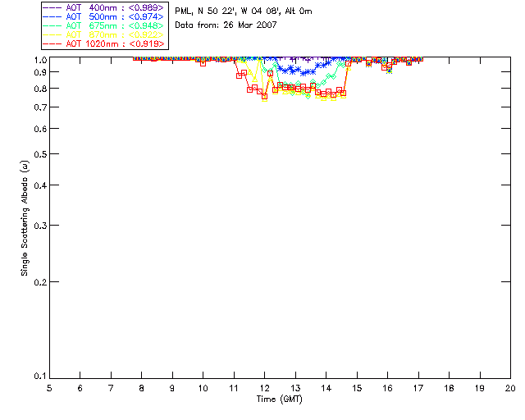525x420 pixels.
Task: Click the AOT 1020nm legend entry
Action: (103, 43)
